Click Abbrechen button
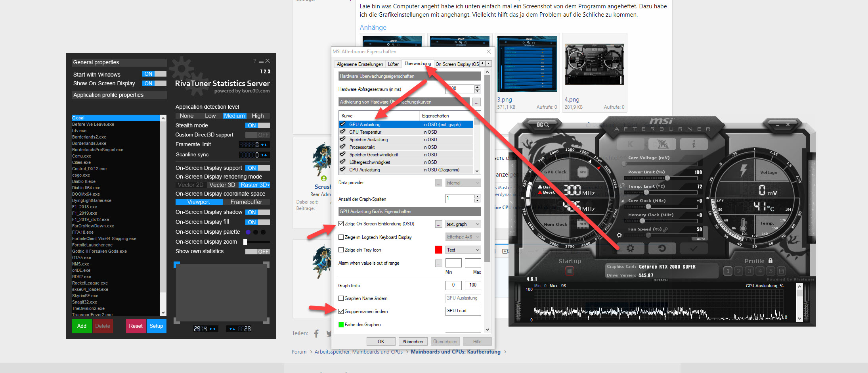The height and width of the screenshot is (373, 868). (413, 342)
